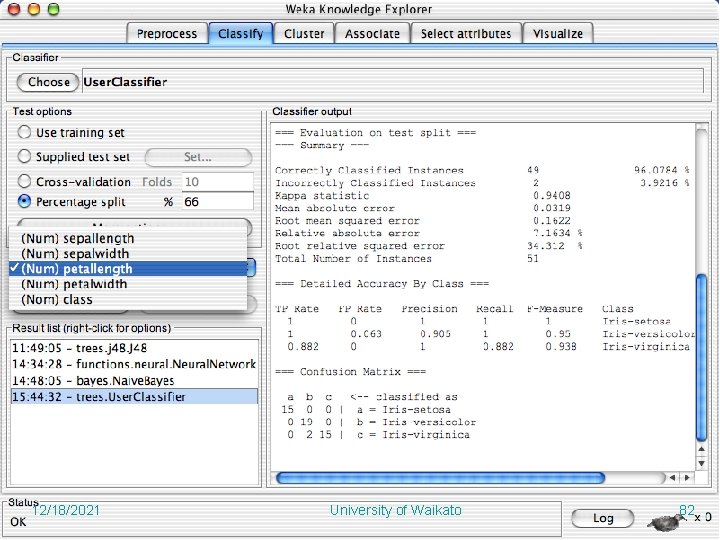Click the Log button
This screenshot has width=720, height=540.
[603, 518]
